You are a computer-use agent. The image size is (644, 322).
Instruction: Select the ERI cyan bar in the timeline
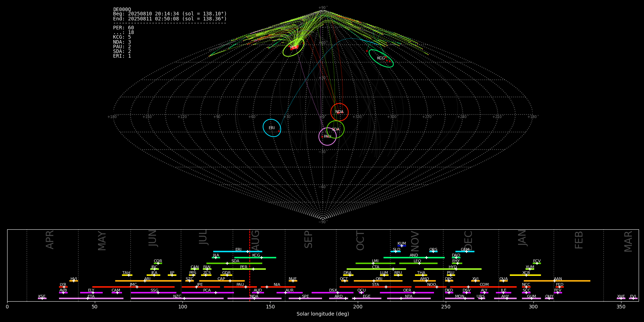point(238,252)
